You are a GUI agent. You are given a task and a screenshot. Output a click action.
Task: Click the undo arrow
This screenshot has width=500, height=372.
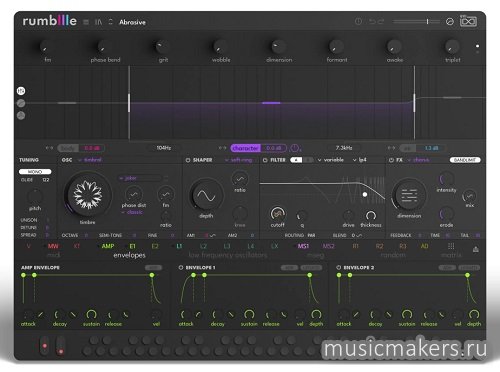(372, 22)
